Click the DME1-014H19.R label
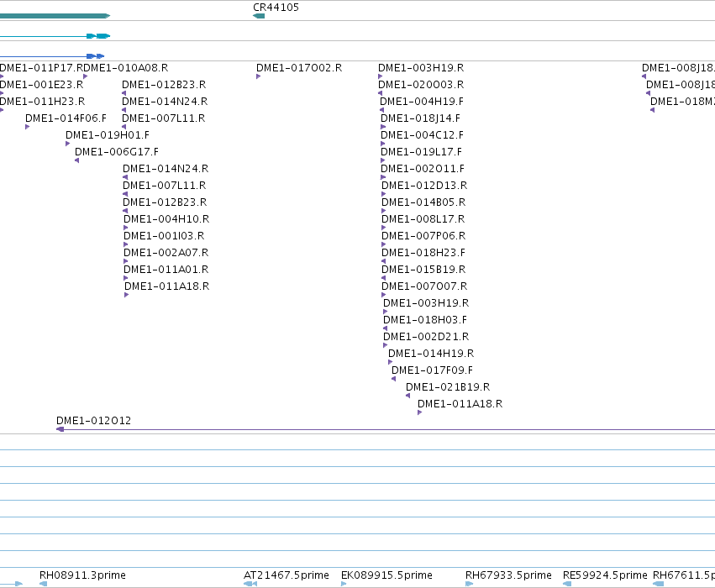 pyautogui.click(x=431, y=354)
